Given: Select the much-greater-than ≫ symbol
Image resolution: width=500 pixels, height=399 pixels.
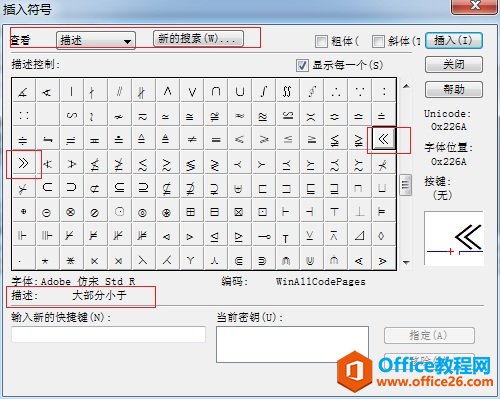Looking at the screenshot, I should coord(23,163).
